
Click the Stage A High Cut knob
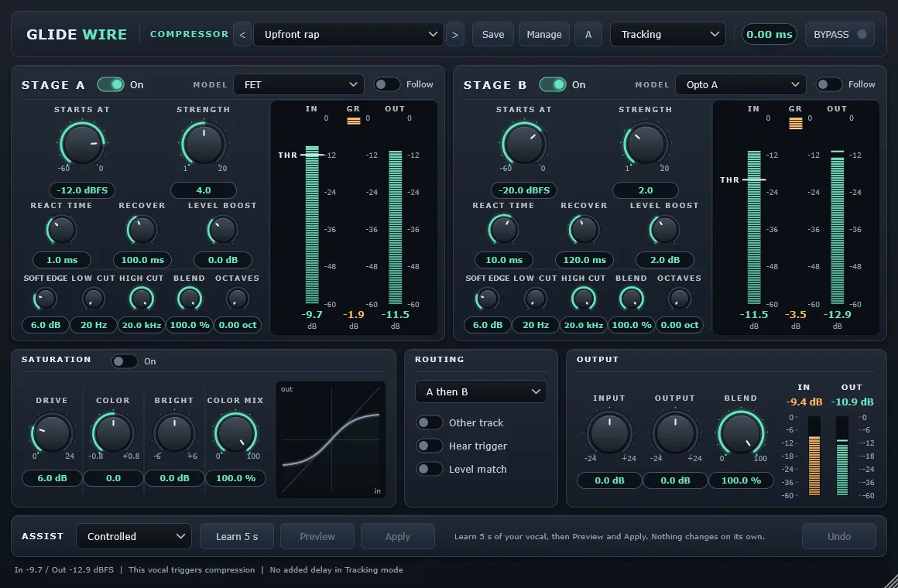[x=142, y=299]
